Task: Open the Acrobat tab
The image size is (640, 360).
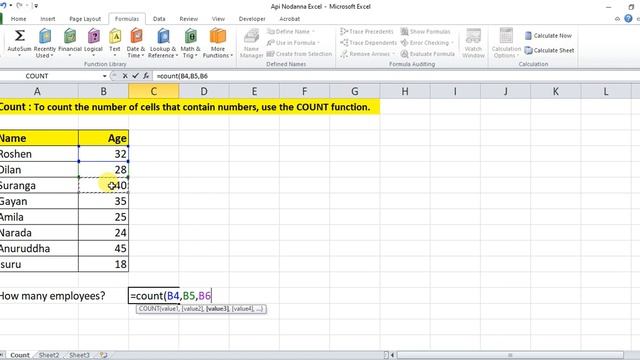Action: (289, 19)
